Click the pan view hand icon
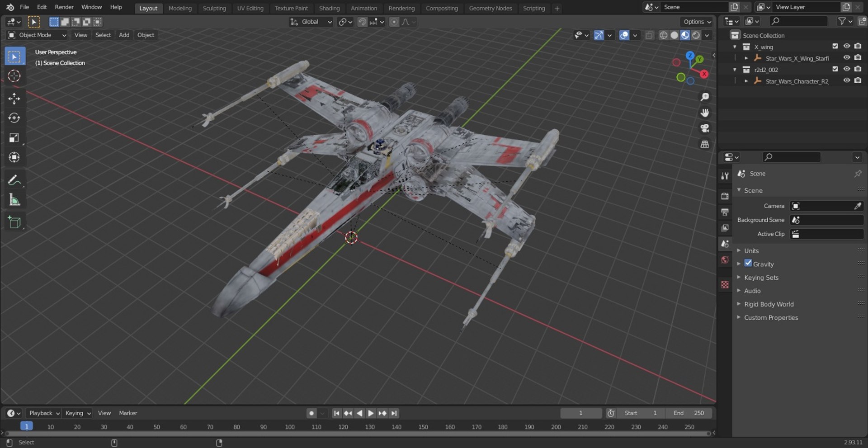The width and height of the screenshot is (868, 448). (x=704, y=113)
